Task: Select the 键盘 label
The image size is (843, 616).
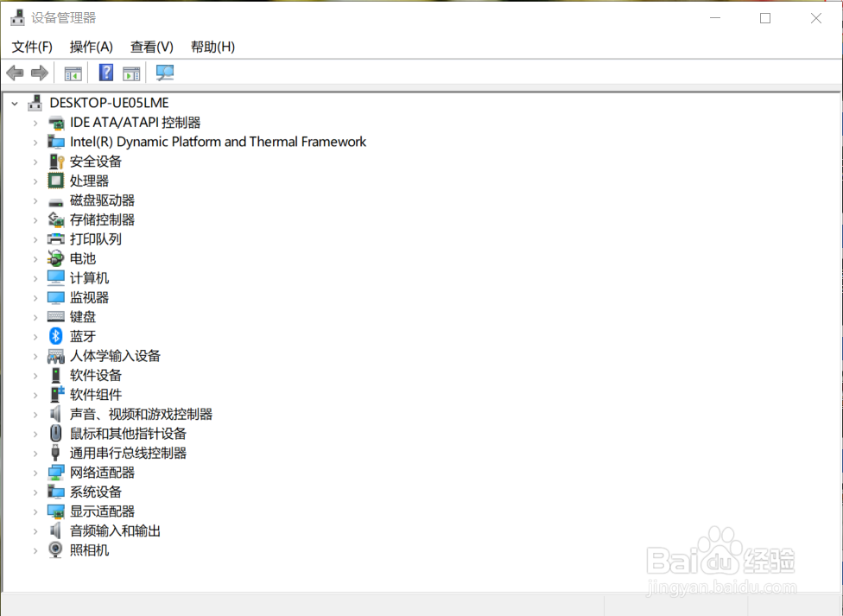Action: (x=83, y=317)
